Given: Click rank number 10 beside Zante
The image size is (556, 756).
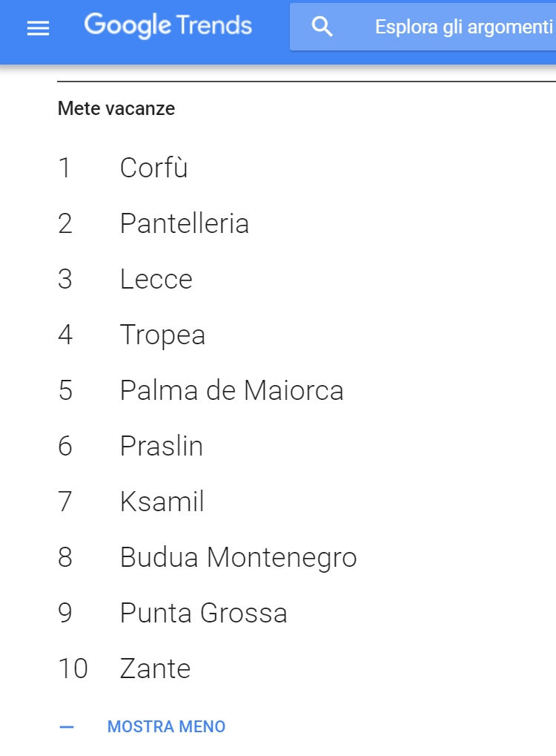Looking at the screenshot, I should pos(73,668).
